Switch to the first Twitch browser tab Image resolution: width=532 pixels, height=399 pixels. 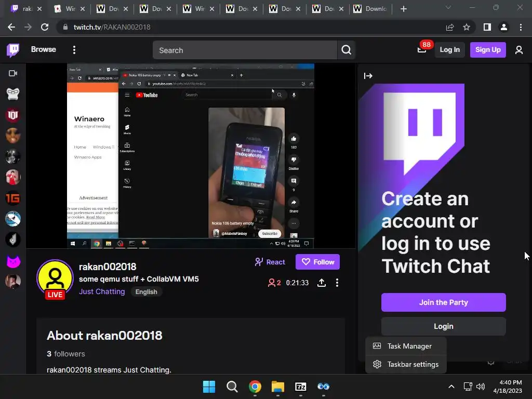click(x=26, y=9)
